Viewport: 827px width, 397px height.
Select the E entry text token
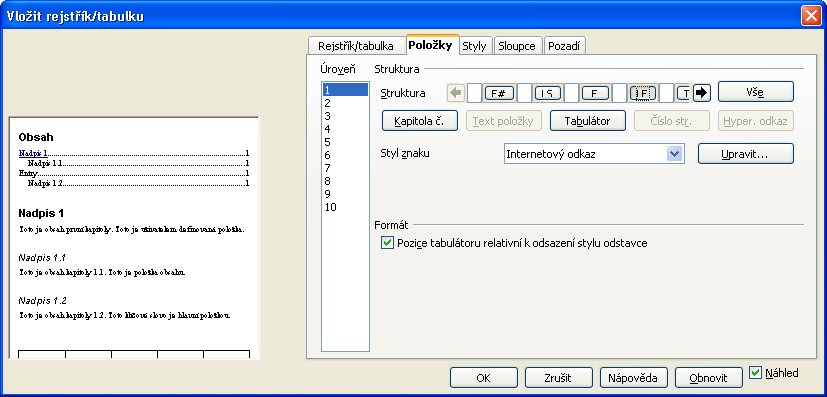click(x=595, y=93)
